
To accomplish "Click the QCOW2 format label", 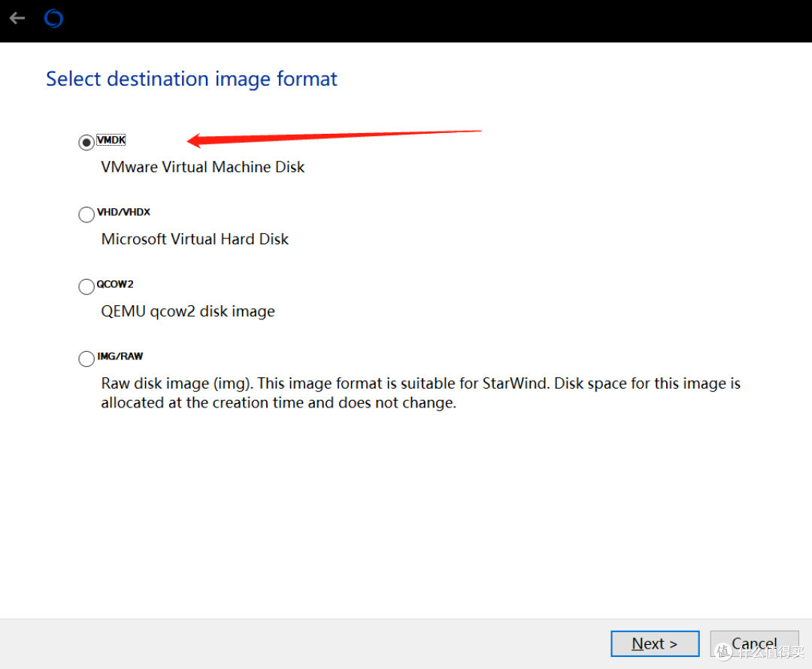I will (115, 284).
